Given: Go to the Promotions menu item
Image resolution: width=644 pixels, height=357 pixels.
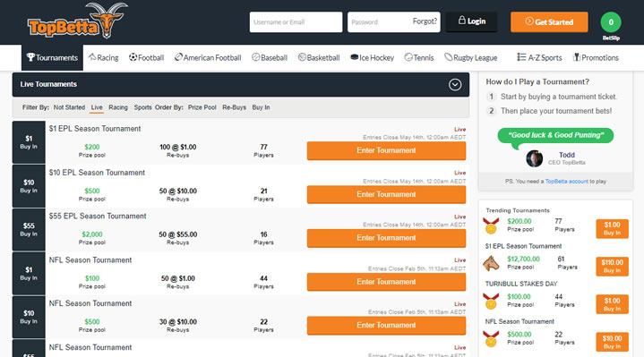Looking at the screenshot, I should pos(596,57).
